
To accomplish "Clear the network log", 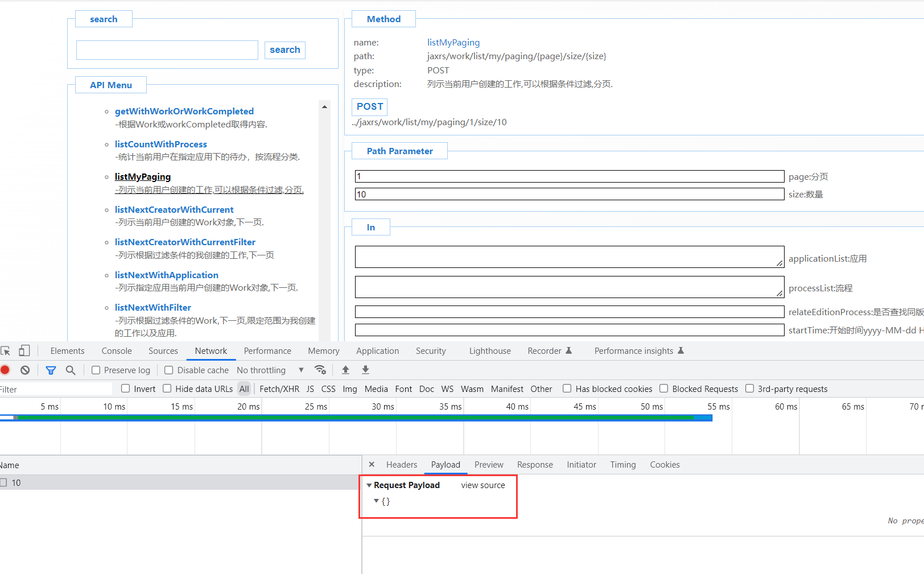I will point(25,370).
